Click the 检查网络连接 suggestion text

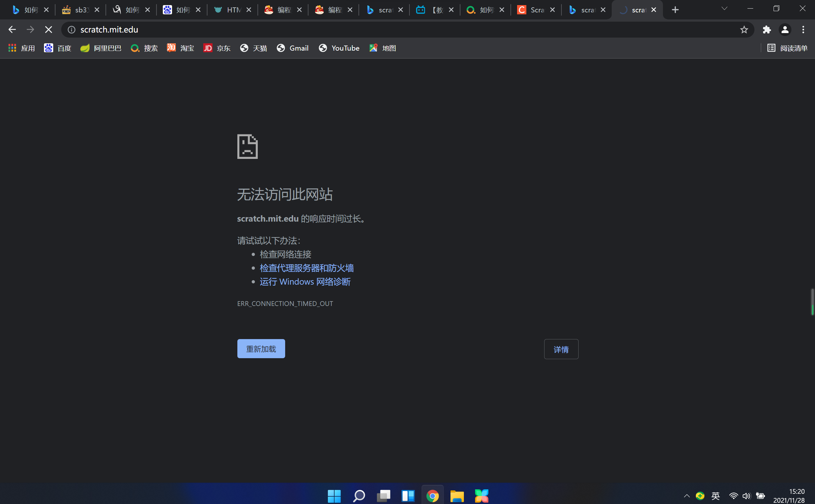(285, 254)
